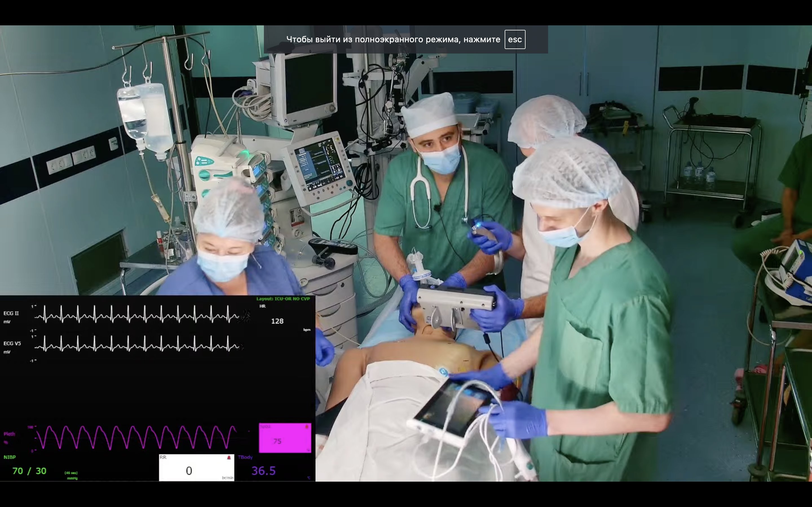The height and width of the screenshot is (507, 812).
Task: Click the Pleth waveform label
Action: (9, 434)
